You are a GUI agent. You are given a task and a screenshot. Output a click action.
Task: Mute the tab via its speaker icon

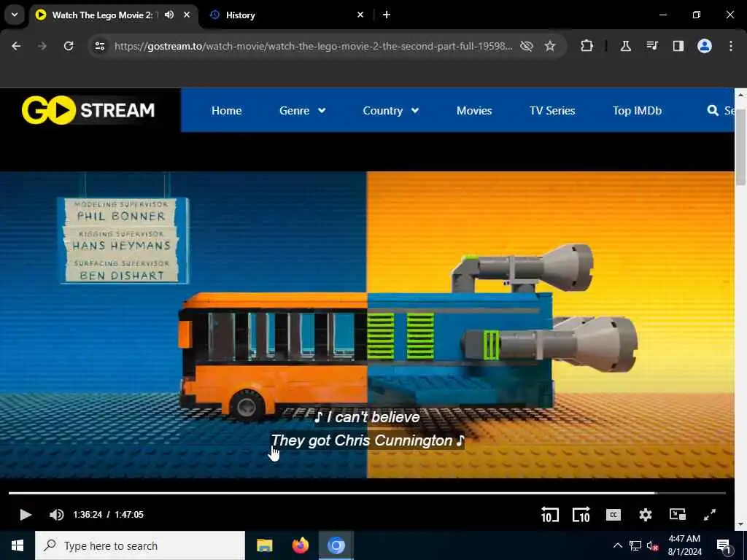(169, 15)
